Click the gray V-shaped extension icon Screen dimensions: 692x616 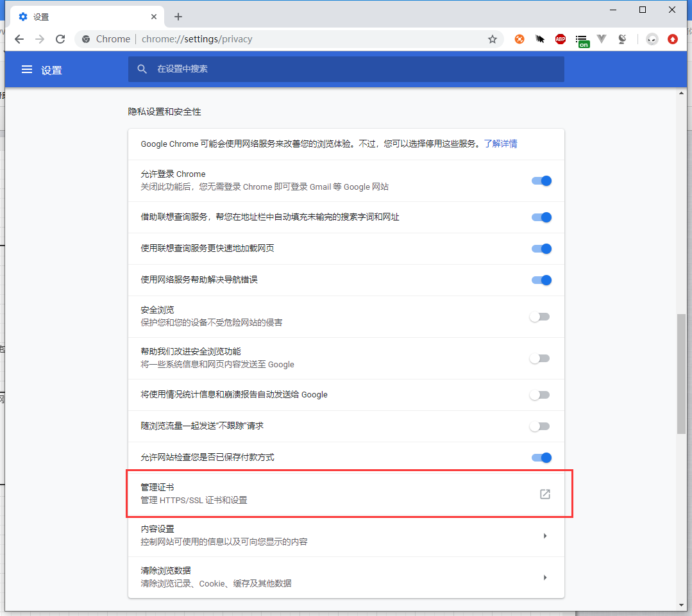click(602, 39)
